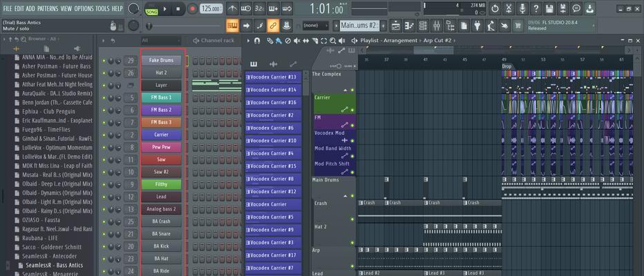Toggle the group link orange icon

pos(273,26)
